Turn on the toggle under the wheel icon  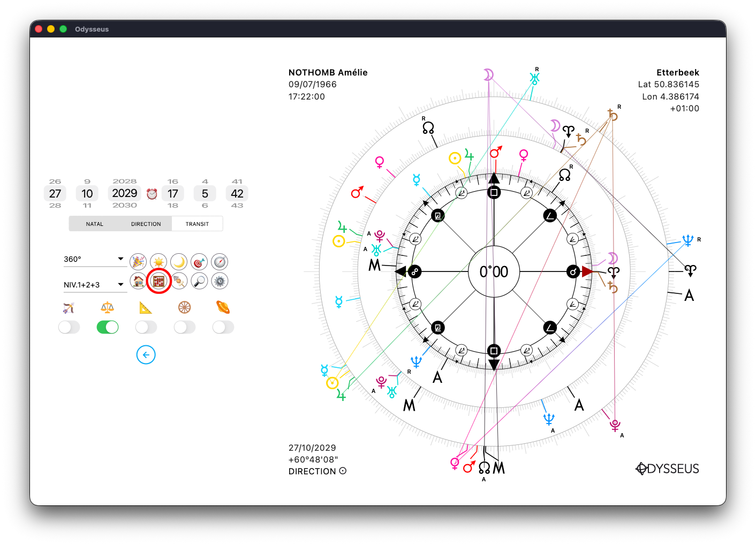tap(185, 327)
